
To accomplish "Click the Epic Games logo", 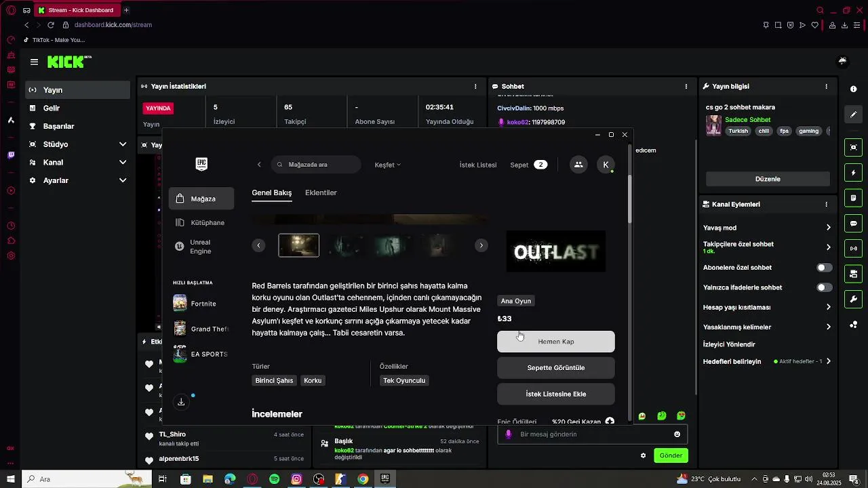I will (x=201, y=164).
